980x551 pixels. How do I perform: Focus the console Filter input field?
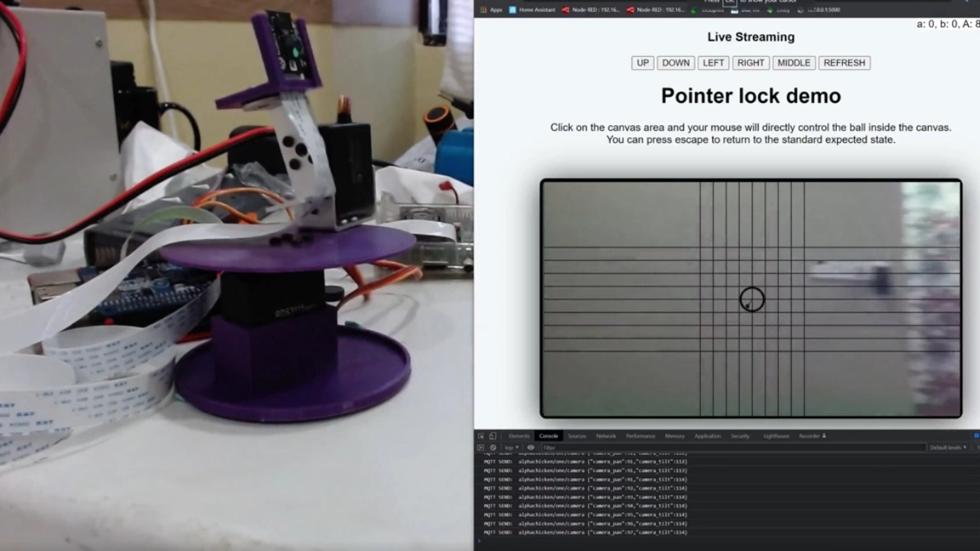click(x=732, y=447)
